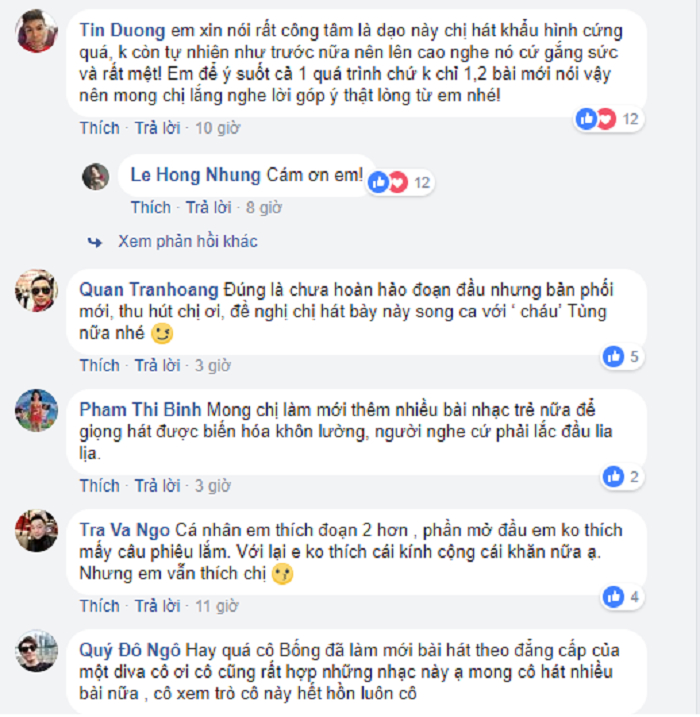Click the reply arrow icon beside 'Xem phản hồi khác'

[x=95, y=242]
